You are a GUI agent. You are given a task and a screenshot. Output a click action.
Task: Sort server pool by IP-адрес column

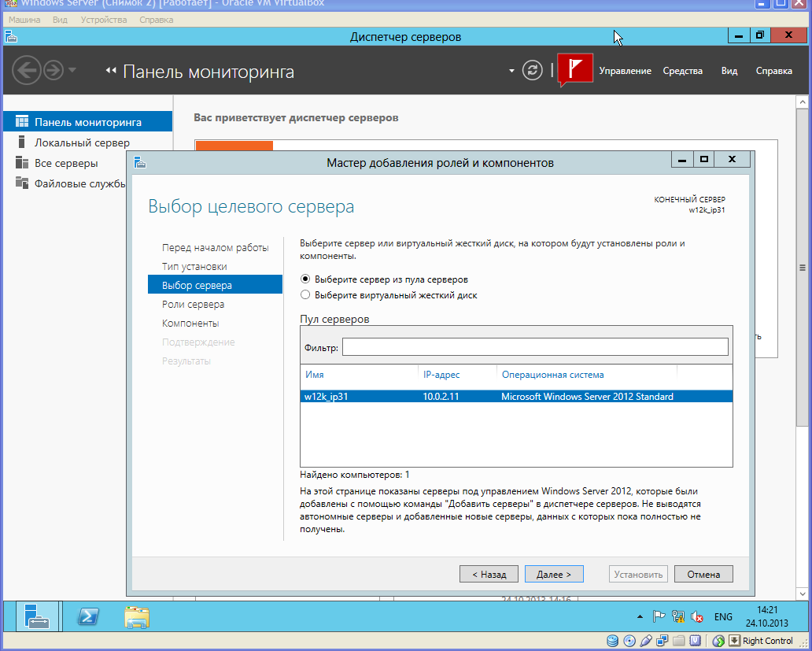441,375
